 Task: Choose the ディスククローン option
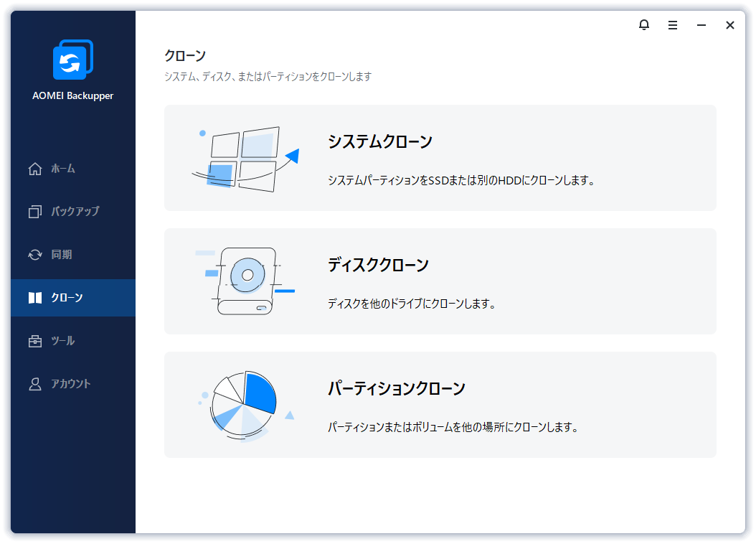(x=379, y=265)
